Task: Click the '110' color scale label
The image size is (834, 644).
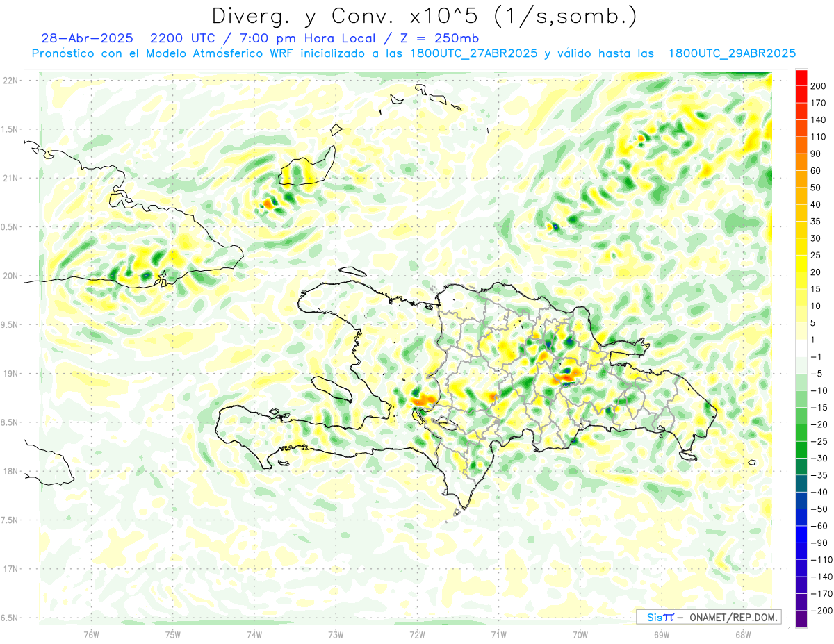Action: click(819, 137)
